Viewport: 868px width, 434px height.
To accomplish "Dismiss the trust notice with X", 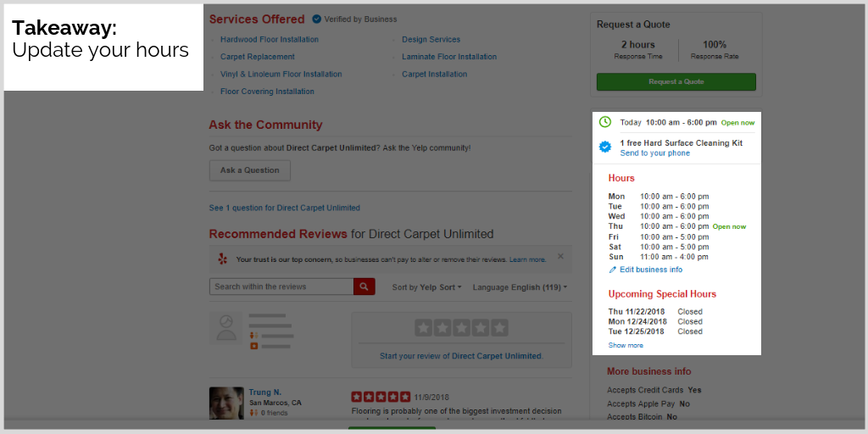I will 560,256.
